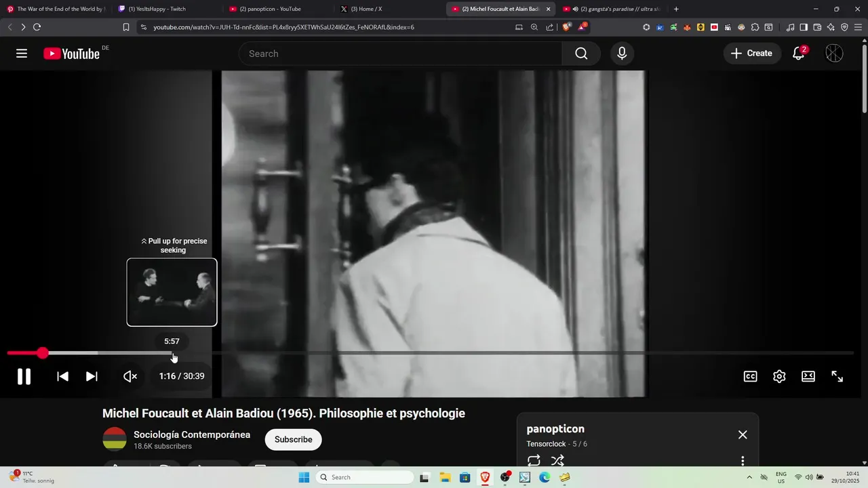The width and height of the screenshot is (868, 488).
Task: Toggle closed captions on the player
Action: coord(750,376)
